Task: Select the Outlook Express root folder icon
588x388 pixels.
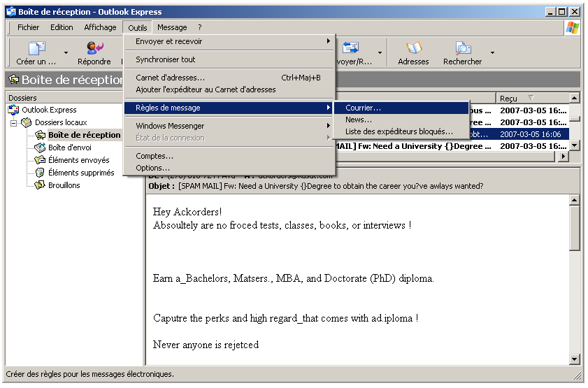Action: (x=13, y=110)
